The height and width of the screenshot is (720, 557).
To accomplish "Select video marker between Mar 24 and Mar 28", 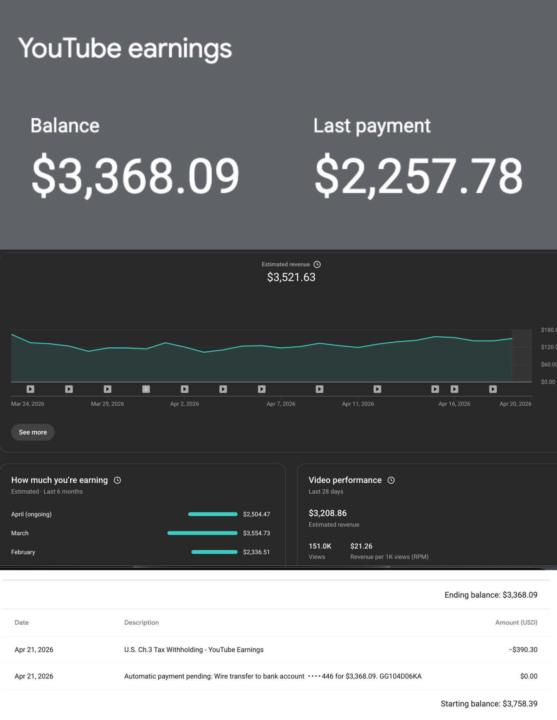I will pyautogui.click(x=69, y=389).
